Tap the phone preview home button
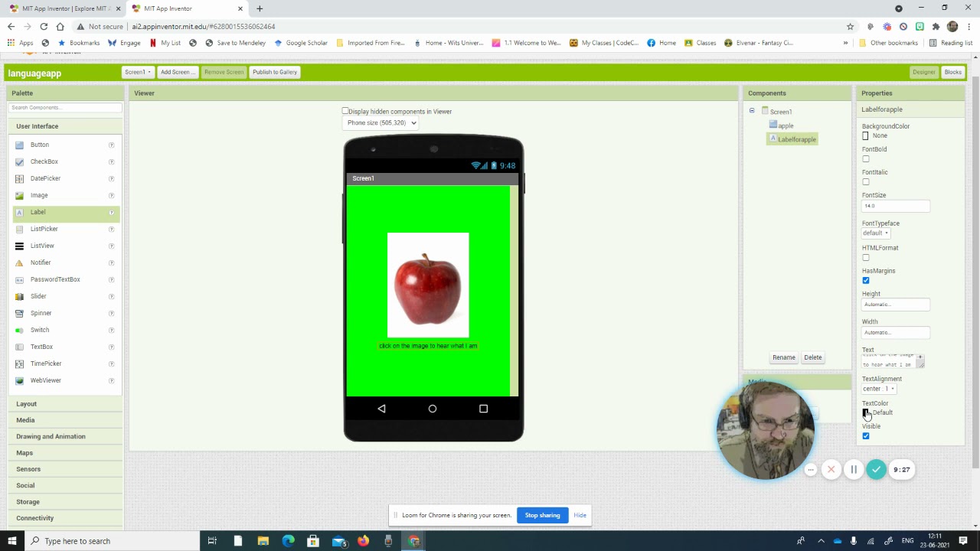The width and height of the screenshot is (980, 551). tap(433, 409)
